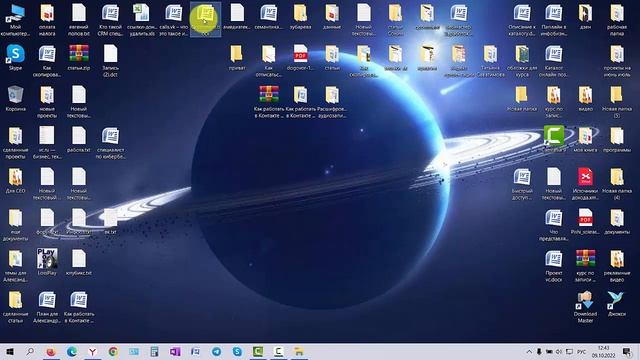
Task: Open taskbar search magnifier
Action: 30,351
